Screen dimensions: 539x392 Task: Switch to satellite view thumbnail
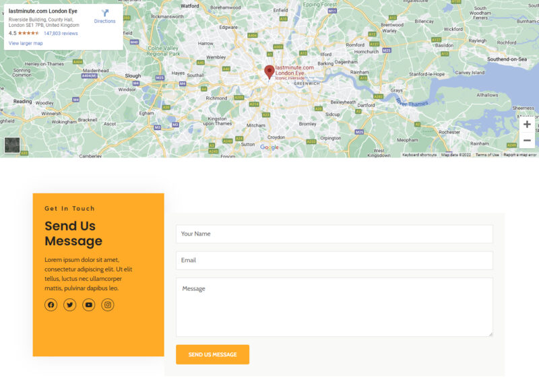(12, 145)
